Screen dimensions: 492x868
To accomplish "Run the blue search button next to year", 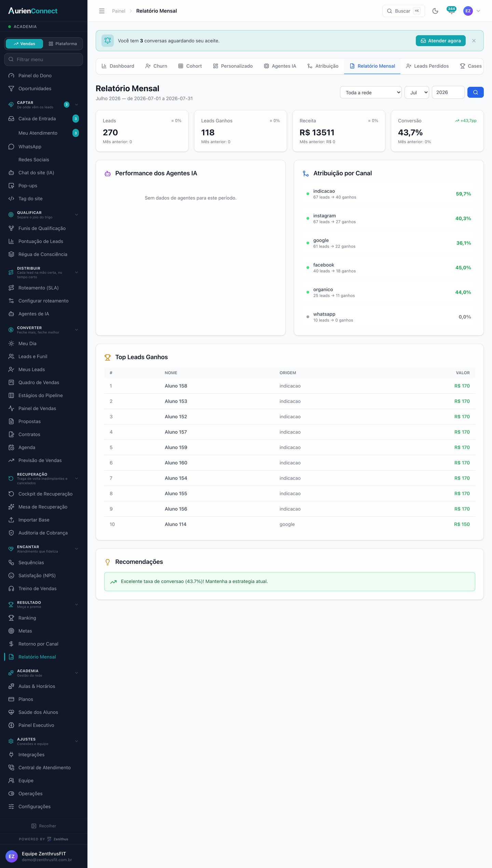I will pos(475,92).
